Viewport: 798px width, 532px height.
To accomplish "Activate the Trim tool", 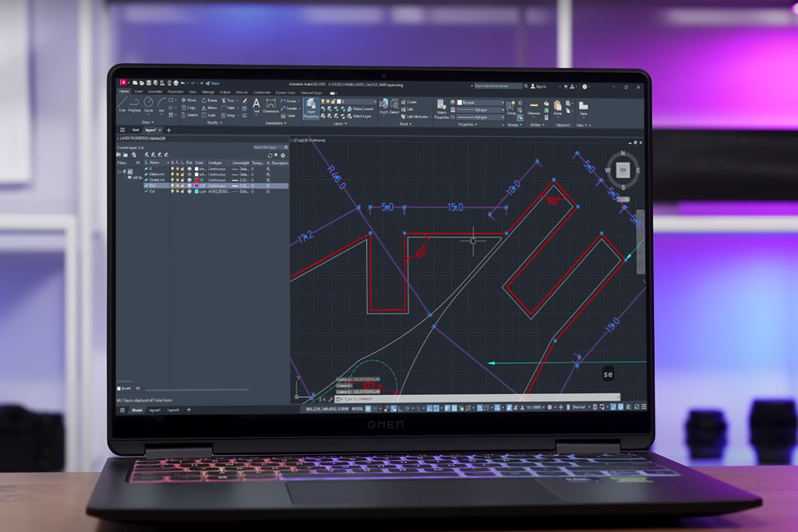I will (228, 100).
